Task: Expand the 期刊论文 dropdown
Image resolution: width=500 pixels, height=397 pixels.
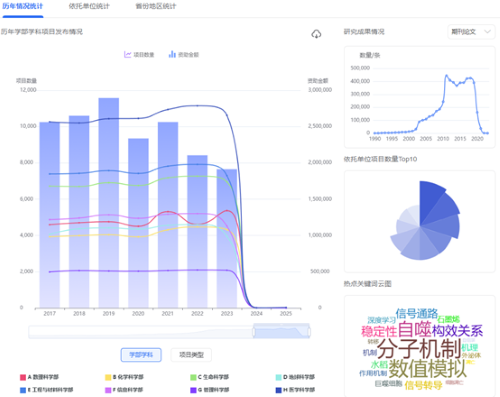Action: [x=471, y=32]
